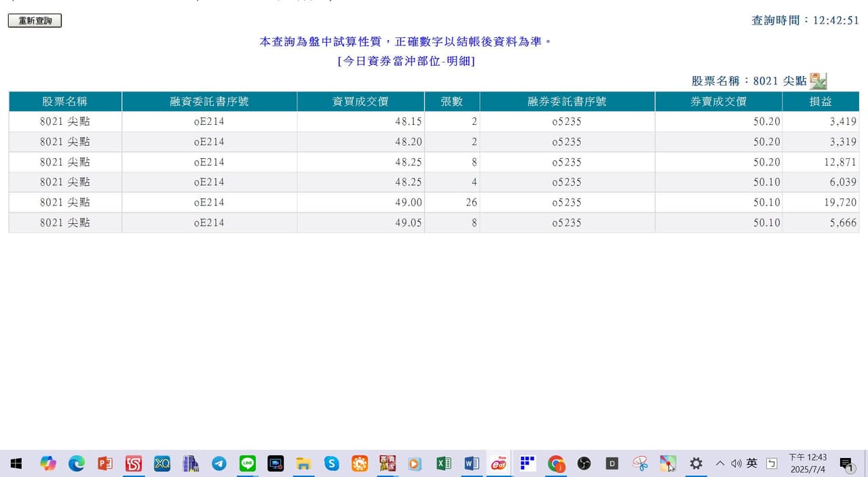Open Copilot from the taskbar

48,463
